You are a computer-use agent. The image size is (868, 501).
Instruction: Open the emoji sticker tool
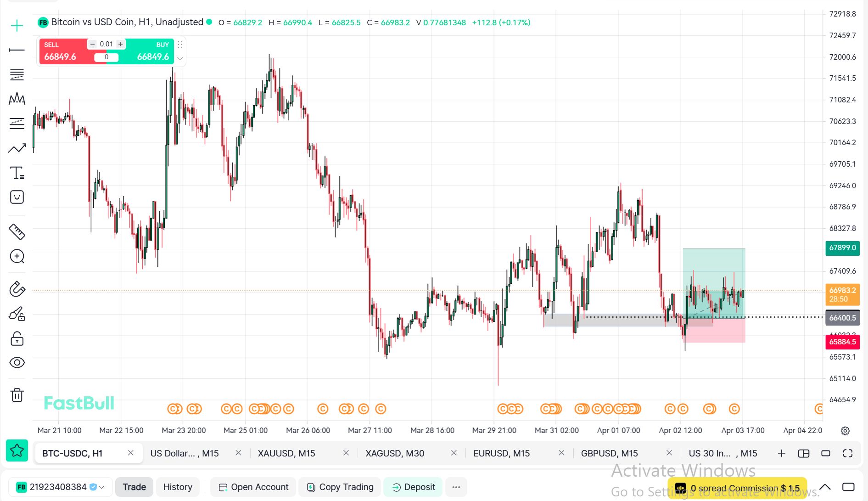[x=17, y=197]
